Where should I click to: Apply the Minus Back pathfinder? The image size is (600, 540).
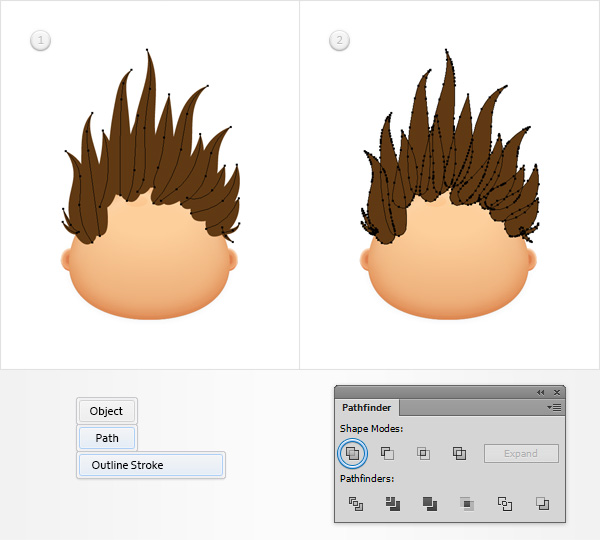[x=541, y=503]
